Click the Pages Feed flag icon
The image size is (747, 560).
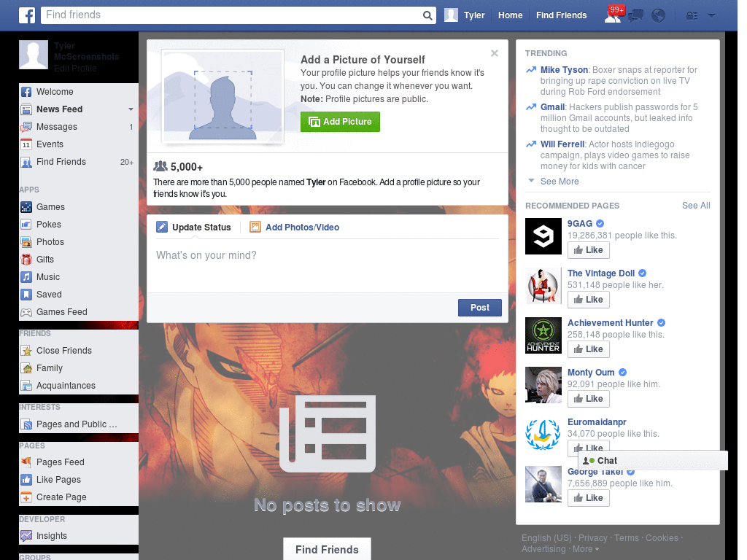click(x=26, y=462)
